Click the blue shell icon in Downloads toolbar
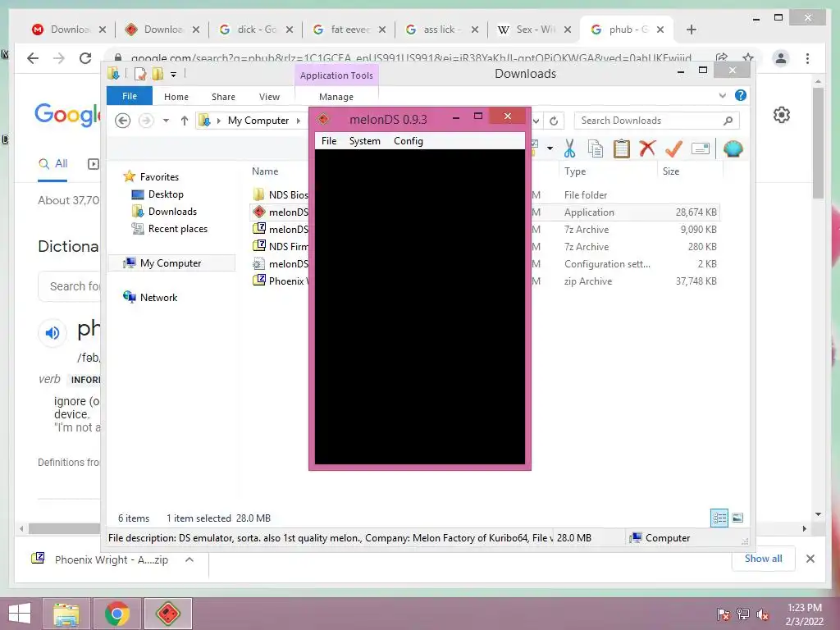The width and height of the screenshot is (840, 630). [733, 148]
